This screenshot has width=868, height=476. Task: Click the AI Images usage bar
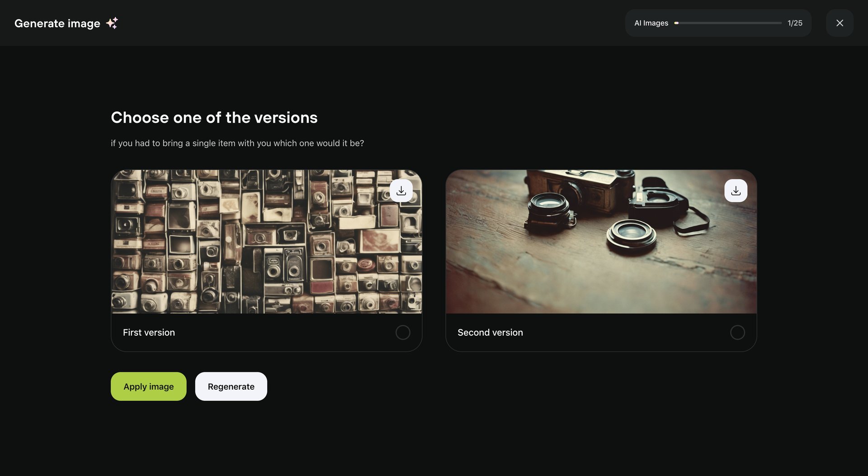pyautogui.click(x=728, y=23)
